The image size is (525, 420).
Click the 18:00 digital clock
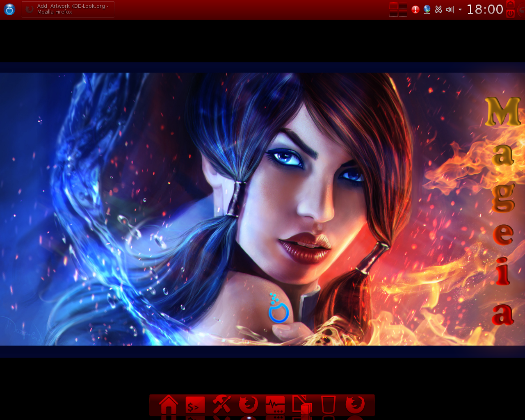[x=485, y=9]
